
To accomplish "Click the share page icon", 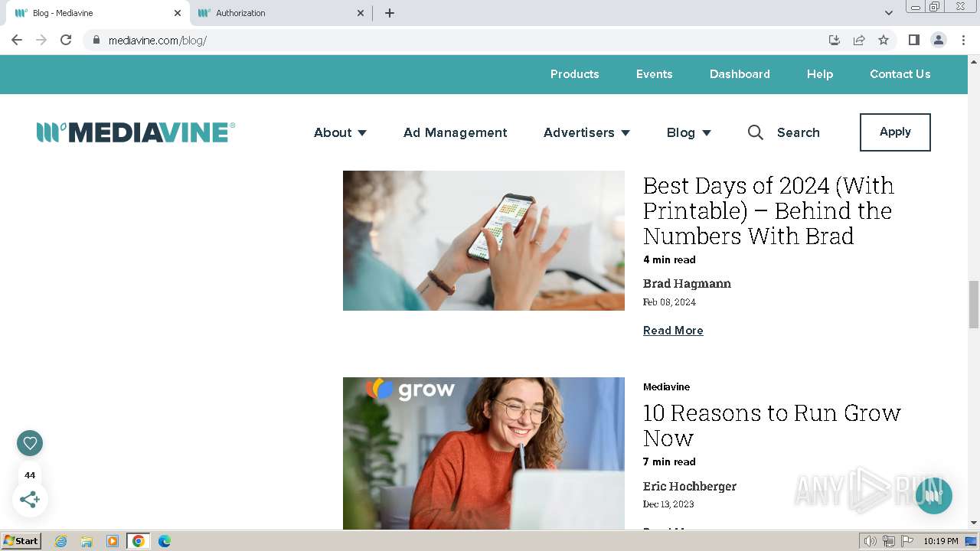I will click(x=859, y=40).
